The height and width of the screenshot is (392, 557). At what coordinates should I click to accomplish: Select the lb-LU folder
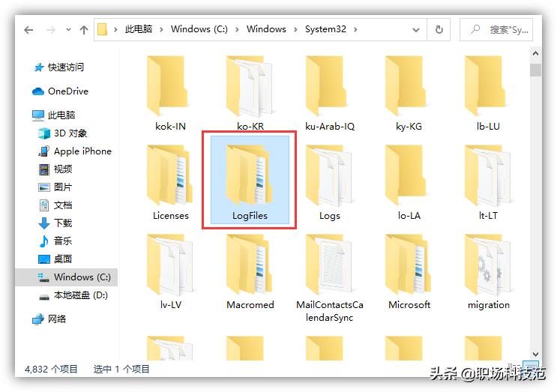[x=489, y=93]
